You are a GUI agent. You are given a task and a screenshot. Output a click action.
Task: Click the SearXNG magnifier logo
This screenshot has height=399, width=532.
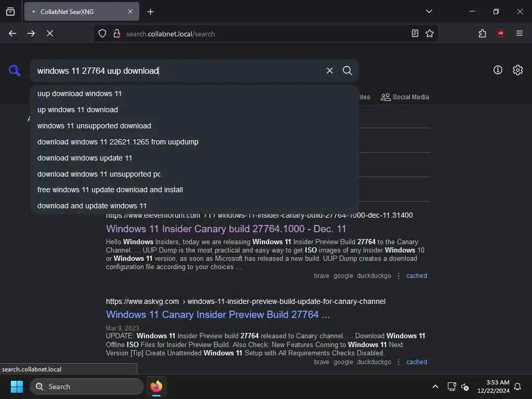[x=15, y=71]
